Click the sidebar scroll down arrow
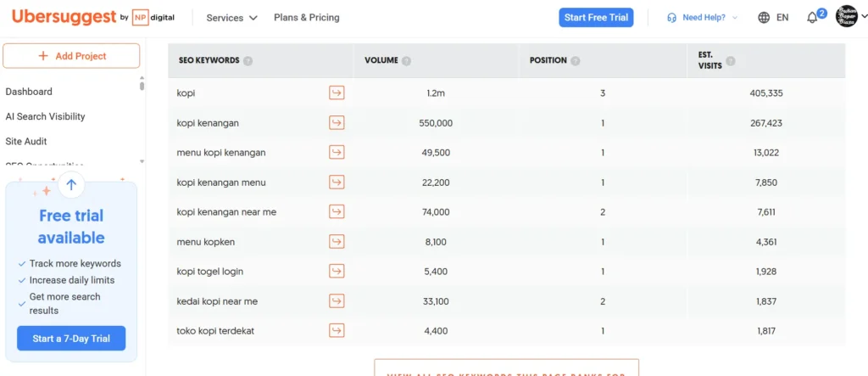 coord(142,161)
